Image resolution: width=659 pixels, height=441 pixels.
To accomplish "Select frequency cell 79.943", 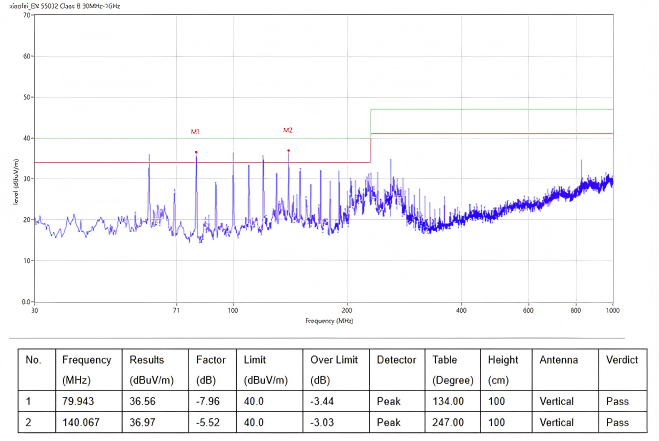I will coord(78,401).
